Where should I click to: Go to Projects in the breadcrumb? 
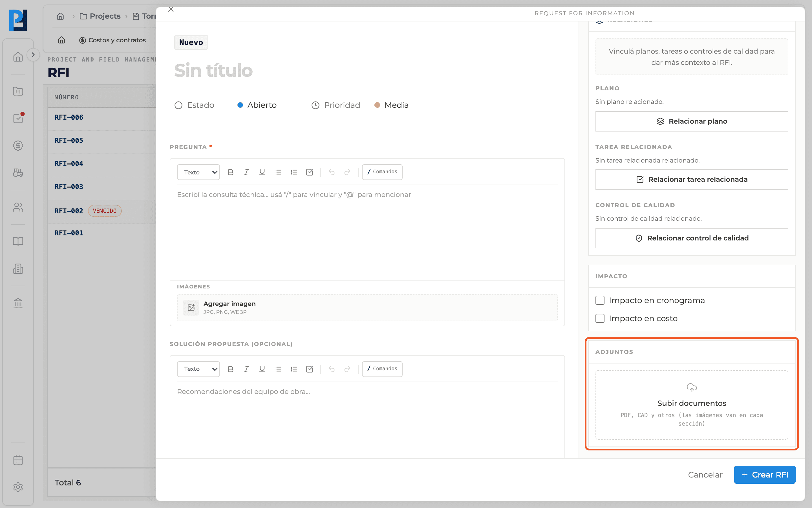(x=100, y=16)
